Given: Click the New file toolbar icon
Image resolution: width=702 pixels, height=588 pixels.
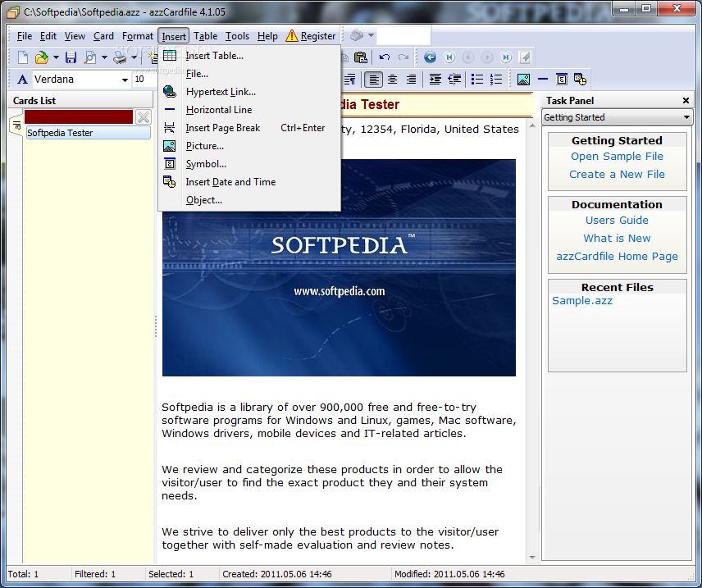Looking at the screenshot, I should (22, 57).
